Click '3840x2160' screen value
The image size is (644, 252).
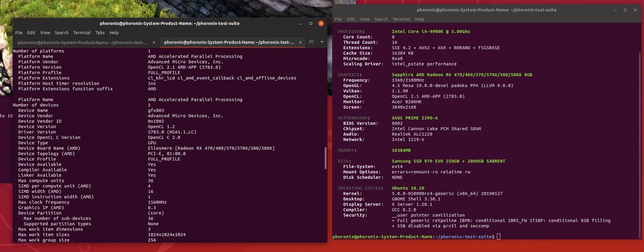(404, 107)
